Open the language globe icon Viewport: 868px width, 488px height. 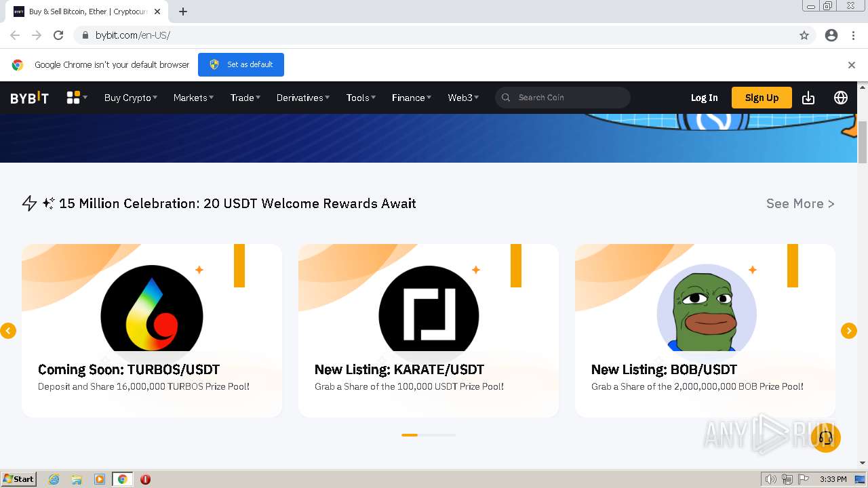[x=841, y=98]
